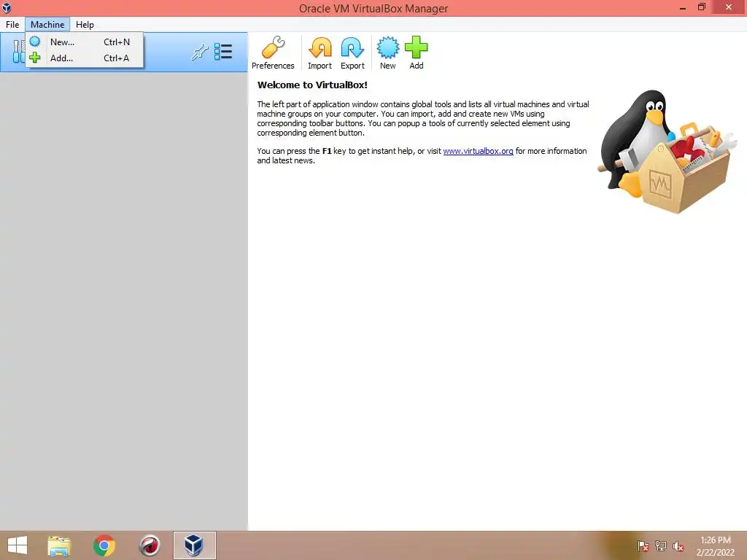This screenshot has height=560, width=747.
Task: Click the muted volume tray icon
Action: click(678, 546)
